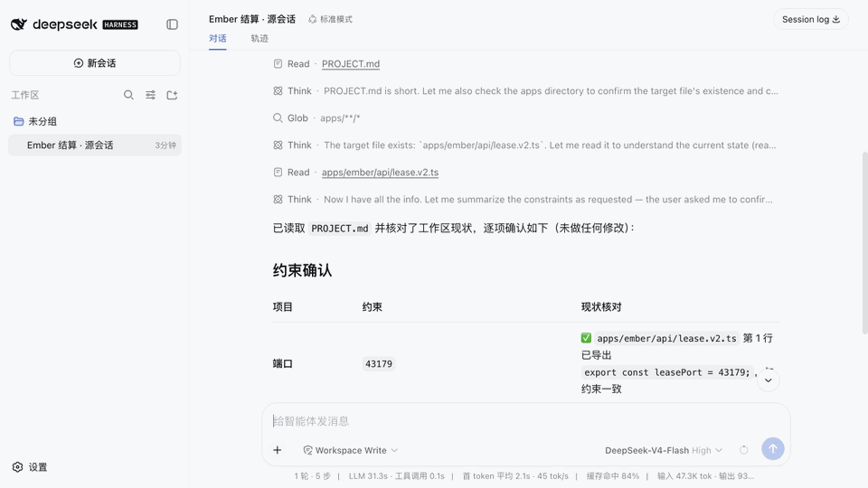Click the 缓存命中 84% status entry
868x488 pixels.
(x=613, y=476)
